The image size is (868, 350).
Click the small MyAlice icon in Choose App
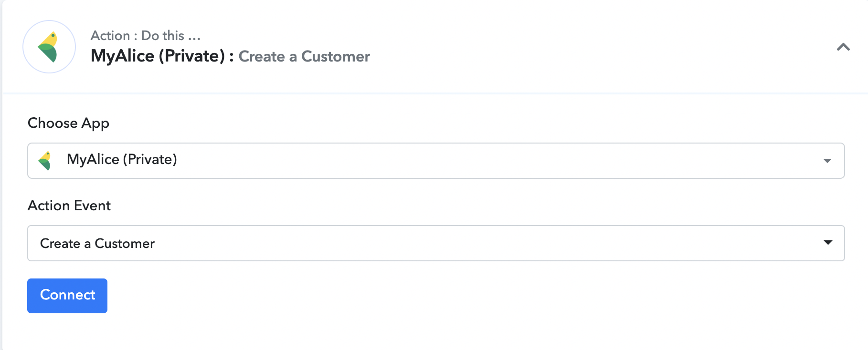point(45,161)
